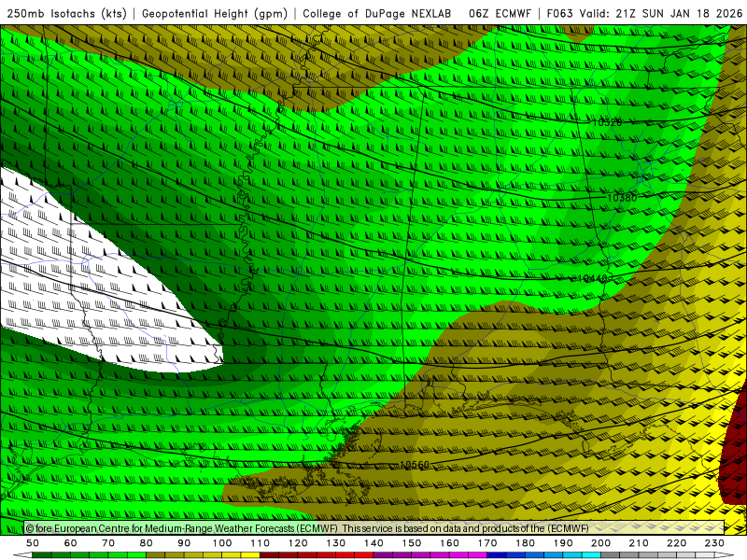The width and height of the screenshot is (747, 560).
Task: Click the 140 kts legend value
Action: [373, 543]
